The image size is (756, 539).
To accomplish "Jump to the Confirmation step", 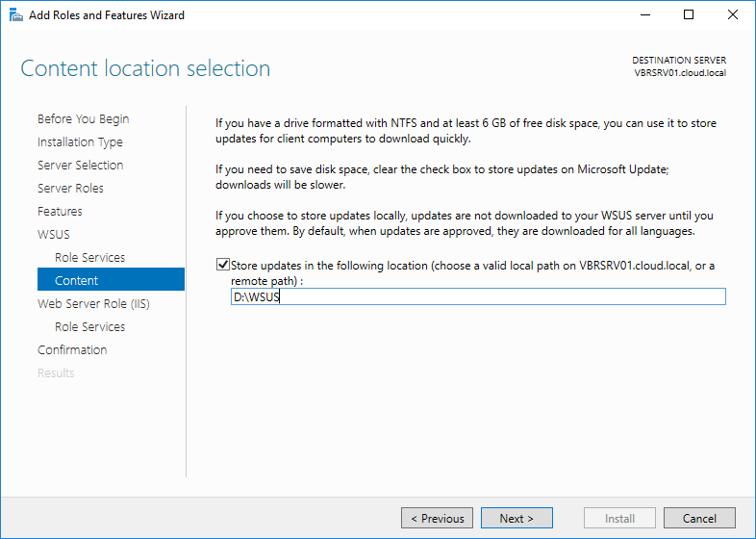I will (72, 350).
